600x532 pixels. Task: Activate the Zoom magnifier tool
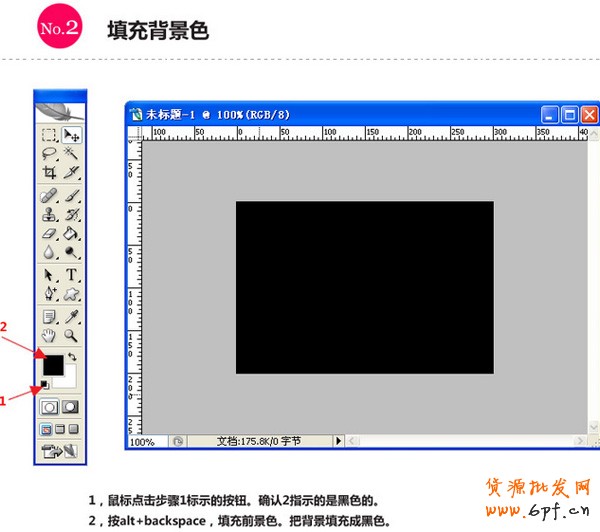click(x=71, y=336)
